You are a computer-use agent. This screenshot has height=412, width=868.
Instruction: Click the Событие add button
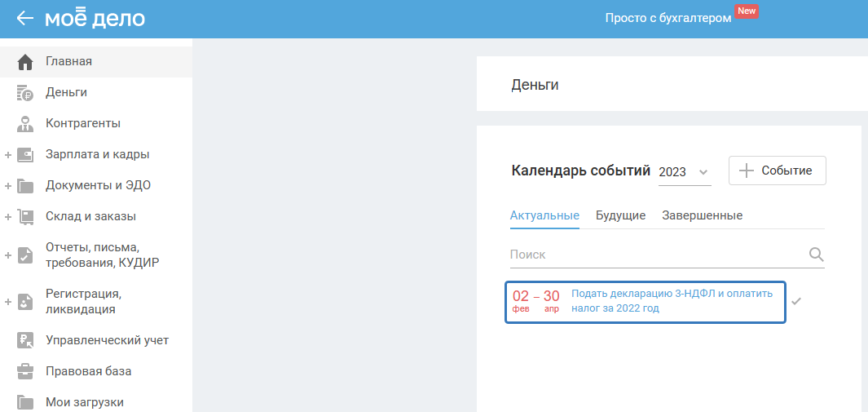[x=777, y=171]
